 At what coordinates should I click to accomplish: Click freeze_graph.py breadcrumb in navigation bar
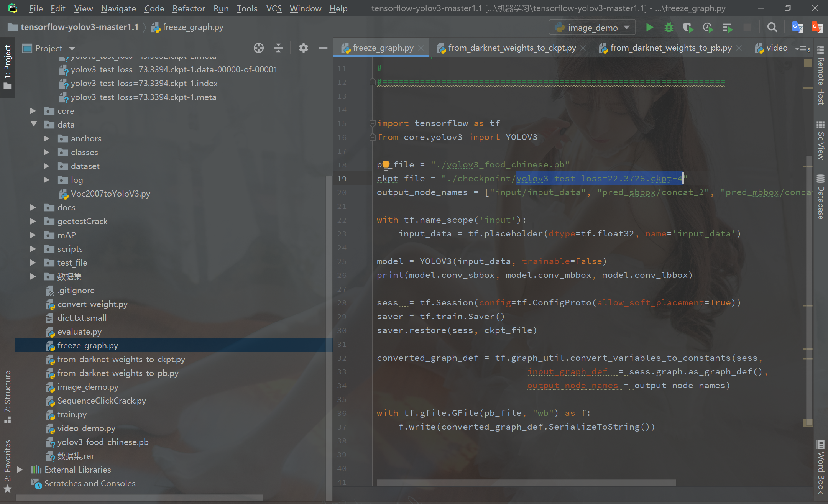coord(192,27)
